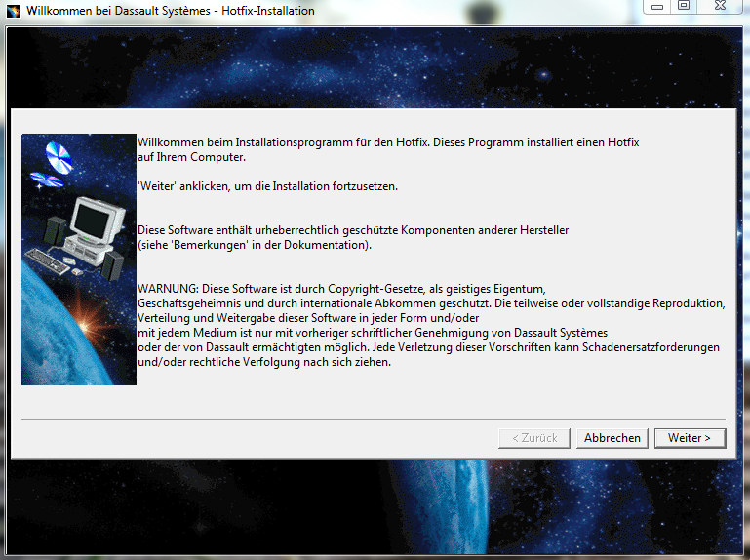
Task: Cancel setup using the Abbrechen button
Action: click(612, 438)
